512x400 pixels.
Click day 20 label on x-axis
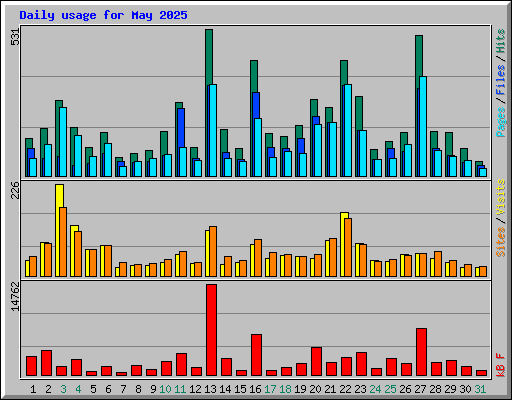315,389
